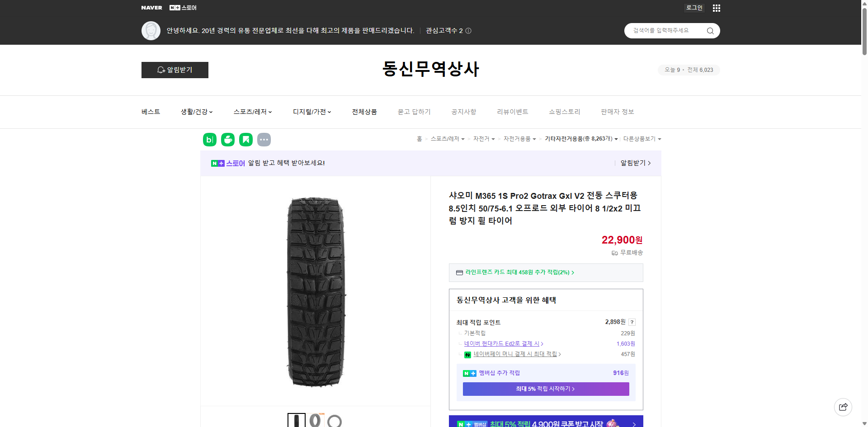The height and width of the screenshot is (427, 868).
Task: Open the share panel icon at bottom right
Action: coord(843,407)
